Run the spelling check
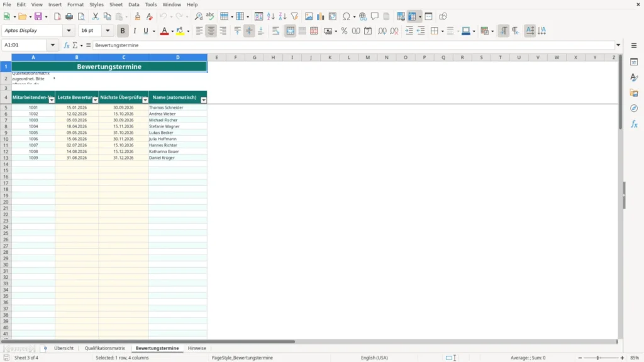Viewport: 644px width, 362px height. (x=210, y=16)
